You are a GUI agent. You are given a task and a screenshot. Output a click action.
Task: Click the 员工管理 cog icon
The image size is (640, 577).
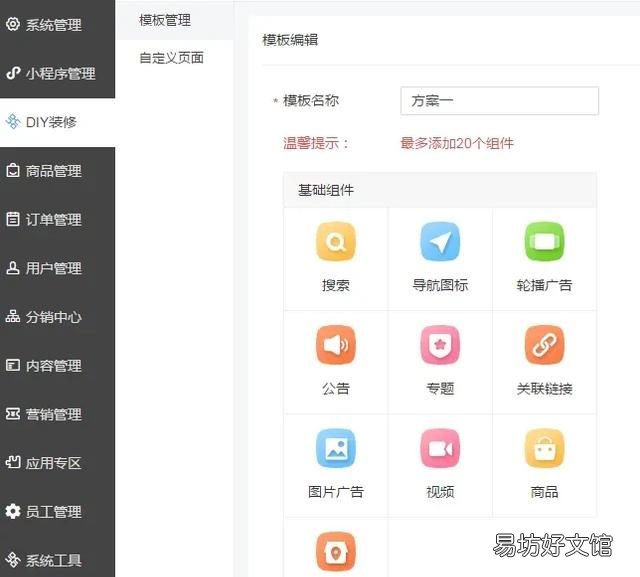pyautogui.click(x=13, y=511)
